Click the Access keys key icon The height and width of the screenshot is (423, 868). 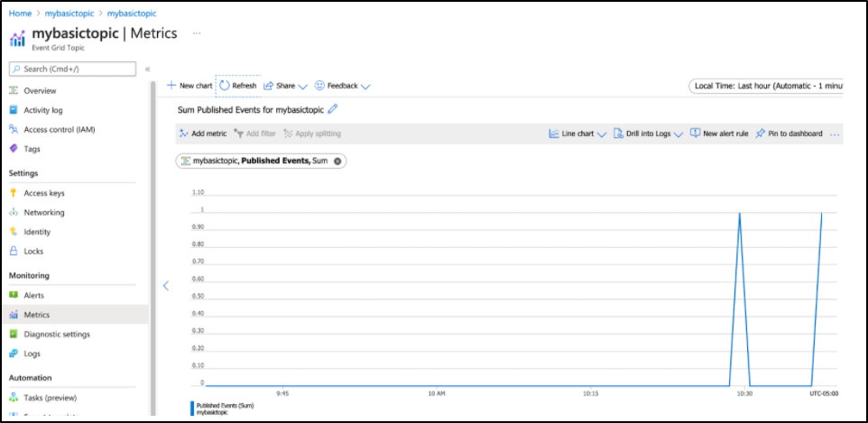pos(14,193)
